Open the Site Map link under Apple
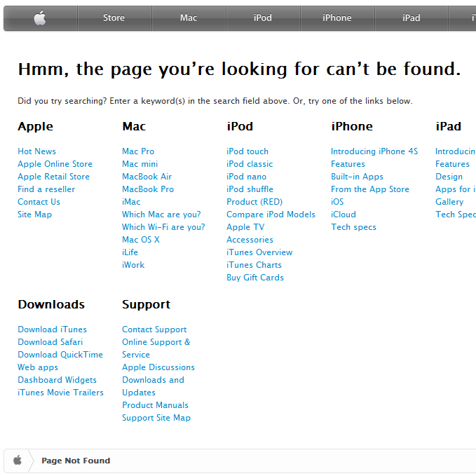Screen dimensions: 476x476 [34, 215]
